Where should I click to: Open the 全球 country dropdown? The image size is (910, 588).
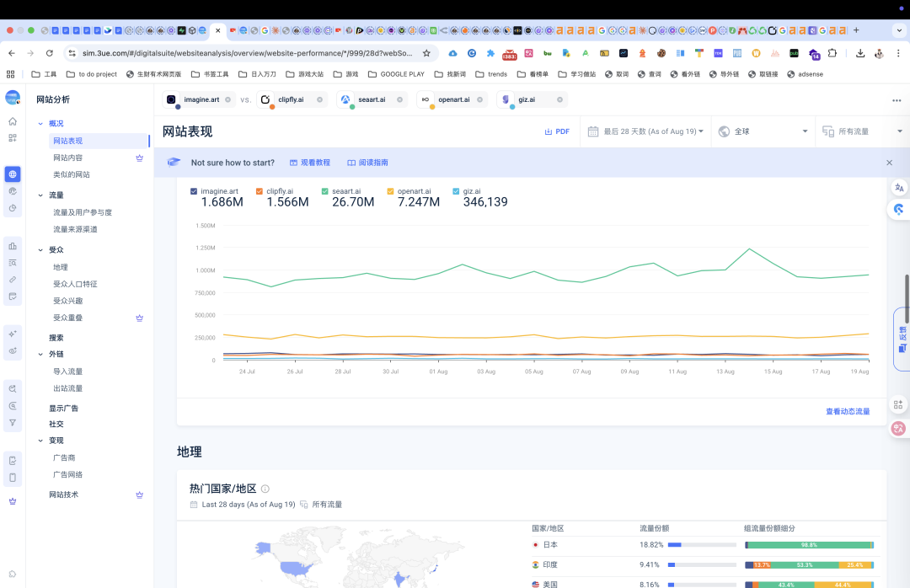point(763,131)
